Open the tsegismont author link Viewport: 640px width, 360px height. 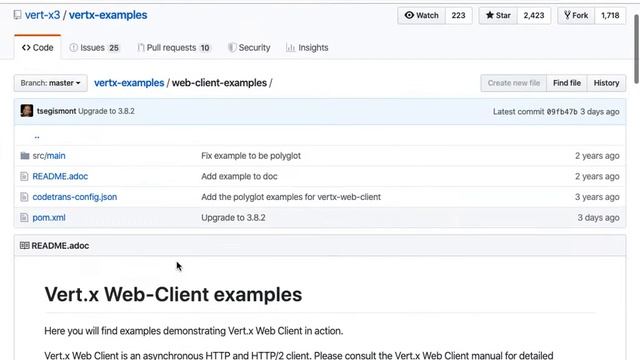[56, 111]
